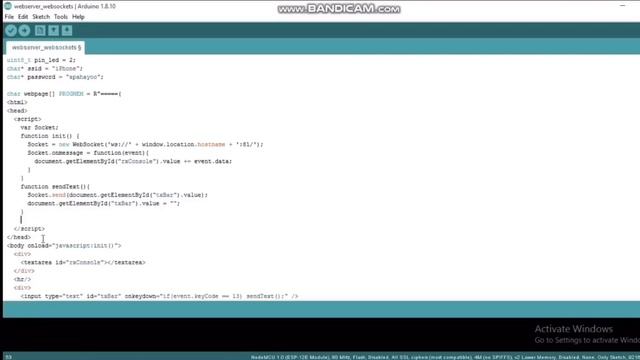
Task: Open the Help menu
Action: (x=78, y=17)
